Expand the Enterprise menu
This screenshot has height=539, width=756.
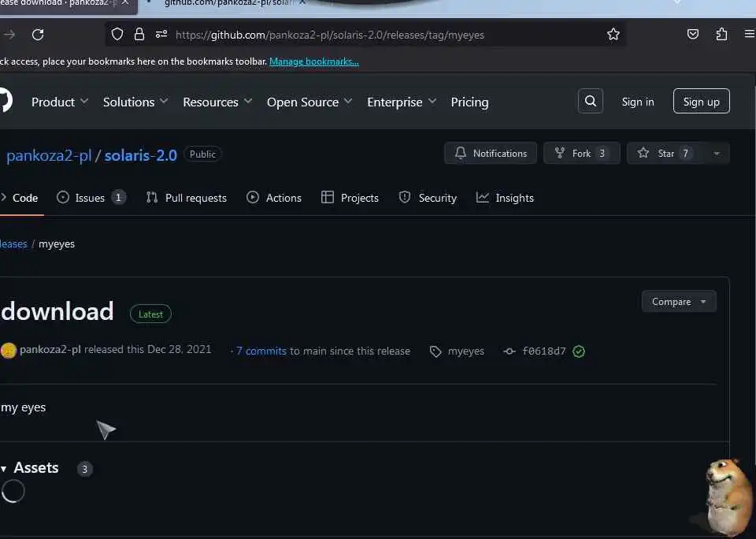pyautogui.click(x=402, y=102)
